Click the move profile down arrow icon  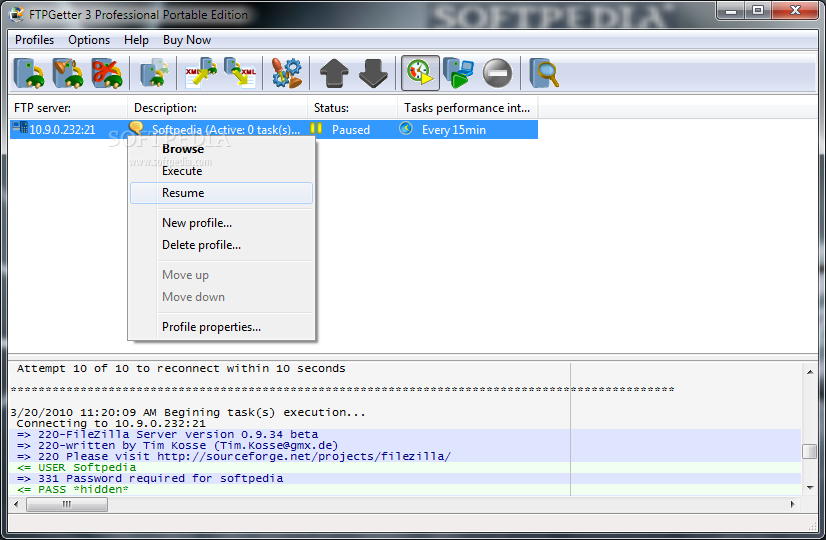point(373,73)
